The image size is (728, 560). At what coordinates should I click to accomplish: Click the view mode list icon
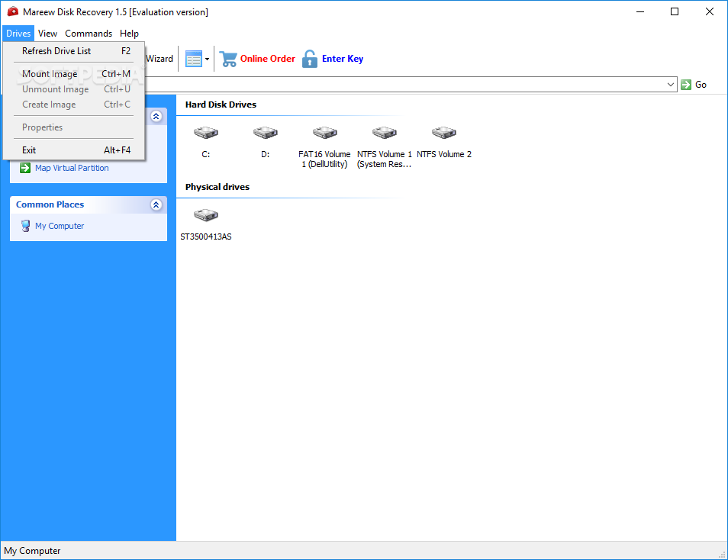pos(193,59)
